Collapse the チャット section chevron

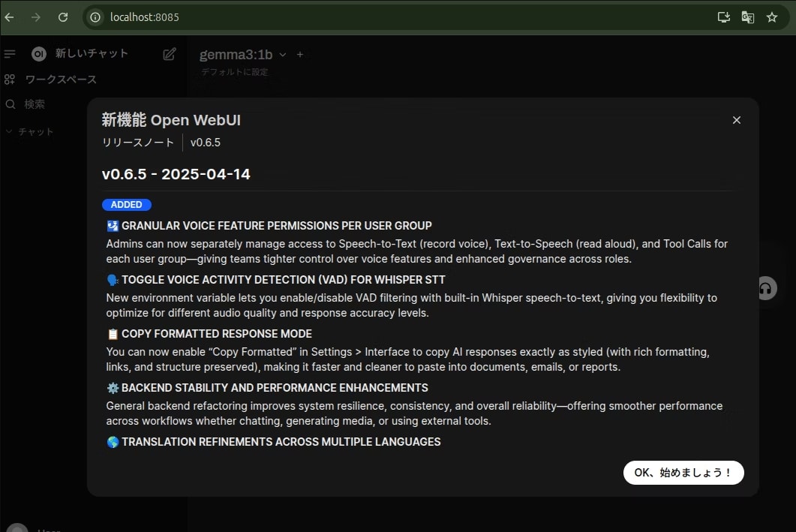point(9,131)
